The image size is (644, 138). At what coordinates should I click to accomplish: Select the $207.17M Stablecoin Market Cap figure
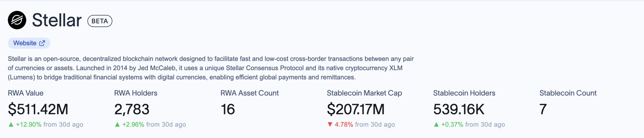356,109
